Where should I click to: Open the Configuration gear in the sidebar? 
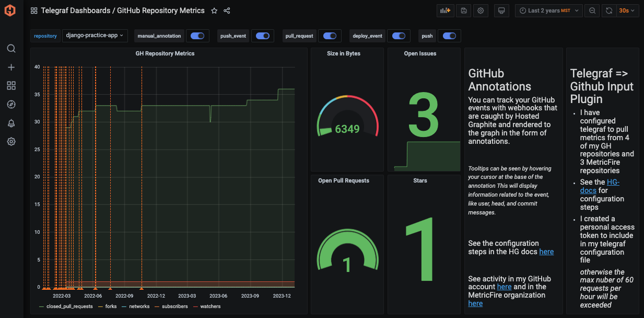[x=11, y=141]
